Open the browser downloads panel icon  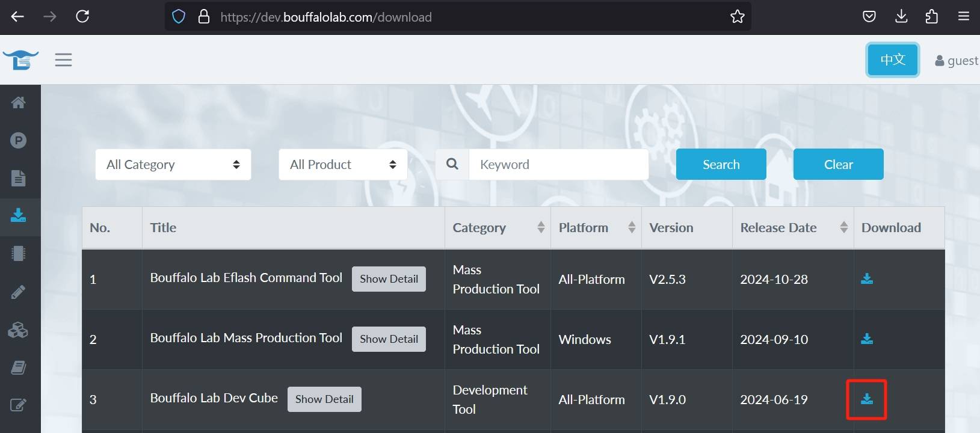click(x=901, y=17)
